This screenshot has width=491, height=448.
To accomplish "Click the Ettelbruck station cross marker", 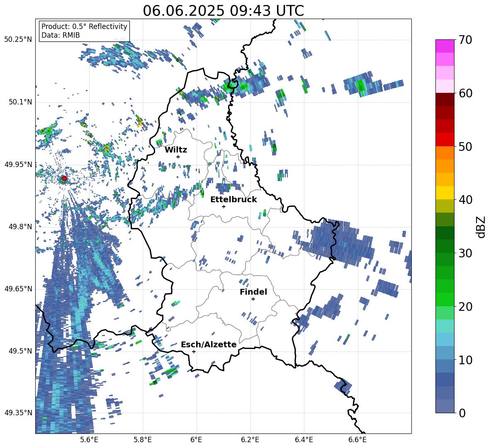I will 224,206.
